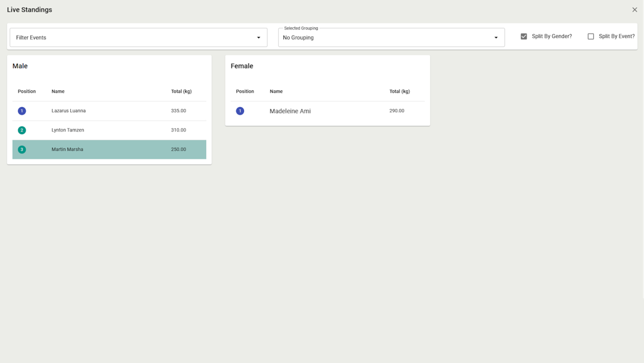The height and width of the screenshot is (363, 644).
Task: Expand the Selected Grouping dropdown arrow
Action: 496,37
